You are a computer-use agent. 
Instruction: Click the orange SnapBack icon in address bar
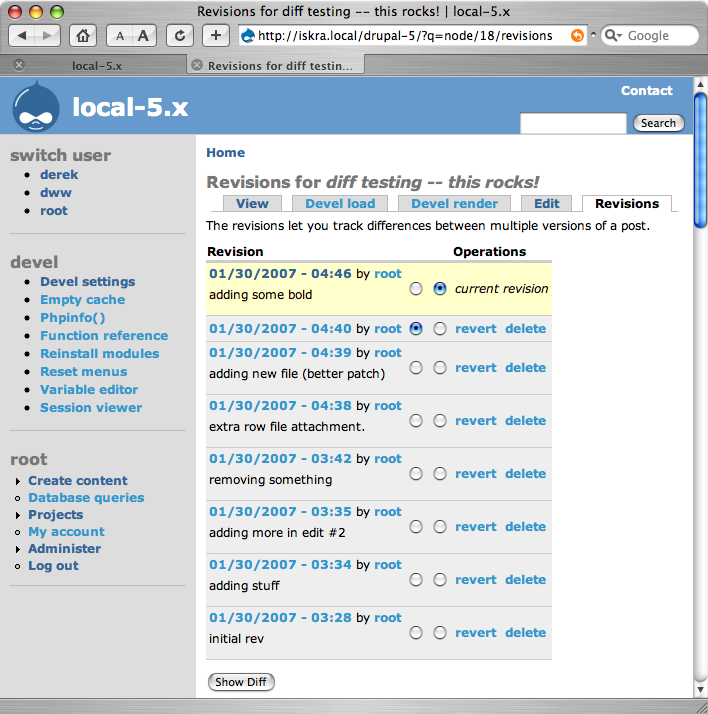point(577,36)
